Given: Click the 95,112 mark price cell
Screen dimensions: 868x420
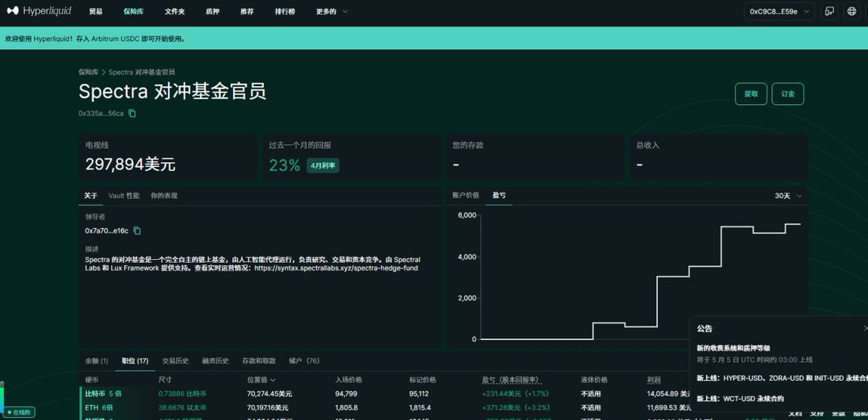Looking at the screenshot, I should coord(418,393).
